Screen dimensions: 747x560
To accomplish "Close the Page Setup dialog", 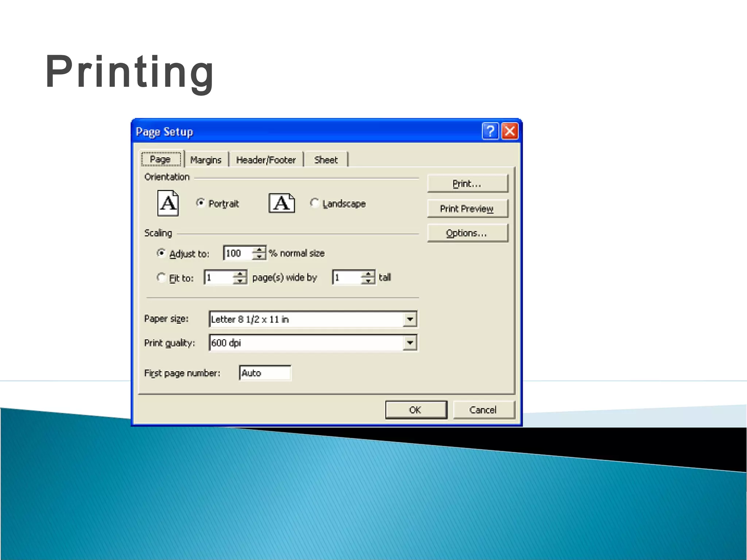I will pos(510,131).
